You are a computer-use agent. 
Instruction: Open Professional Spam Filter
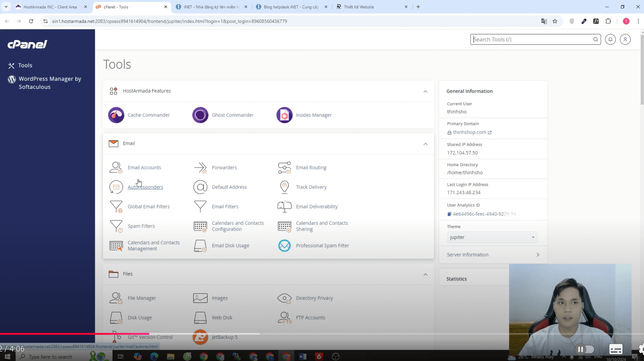click(322, 245)
